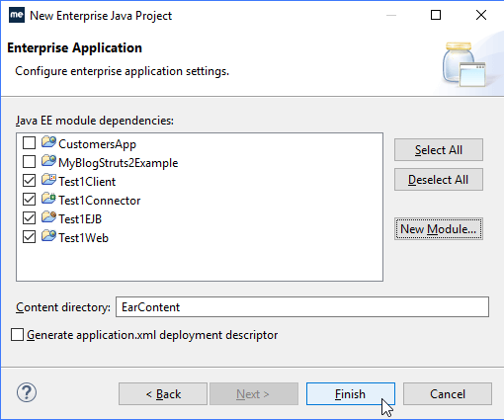Uncheck the Test1Client module checkbox

tap(29, 181)
